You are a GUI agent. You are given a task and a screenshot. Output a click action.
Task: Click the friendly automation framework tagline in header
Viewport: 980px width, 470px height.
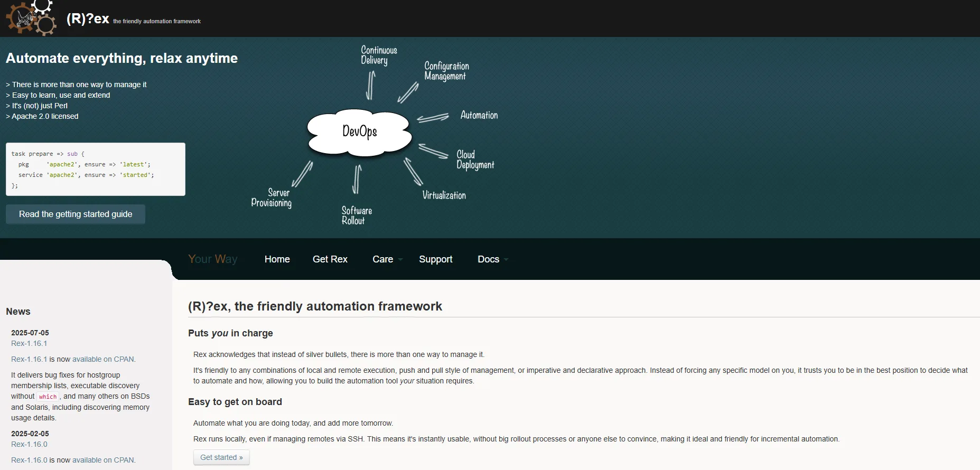[x=157, y=21]
